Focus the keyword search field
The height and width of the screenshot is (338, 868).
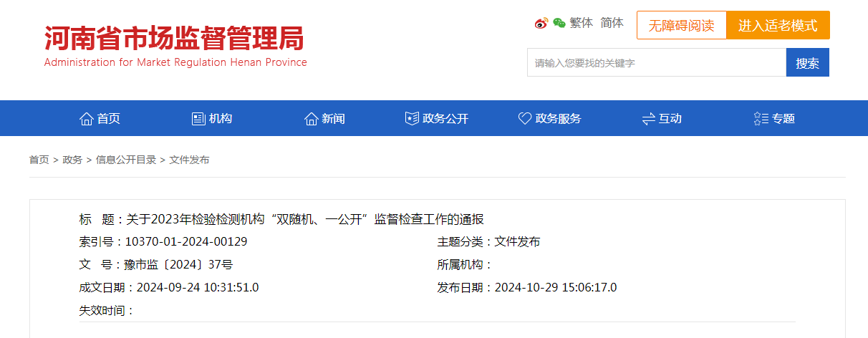coord(657,62)
